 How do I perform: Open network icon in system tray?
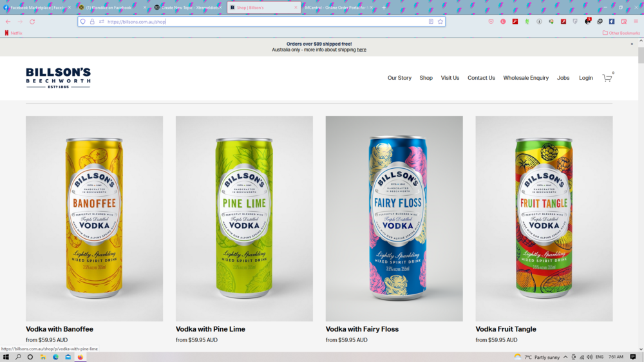582,357
